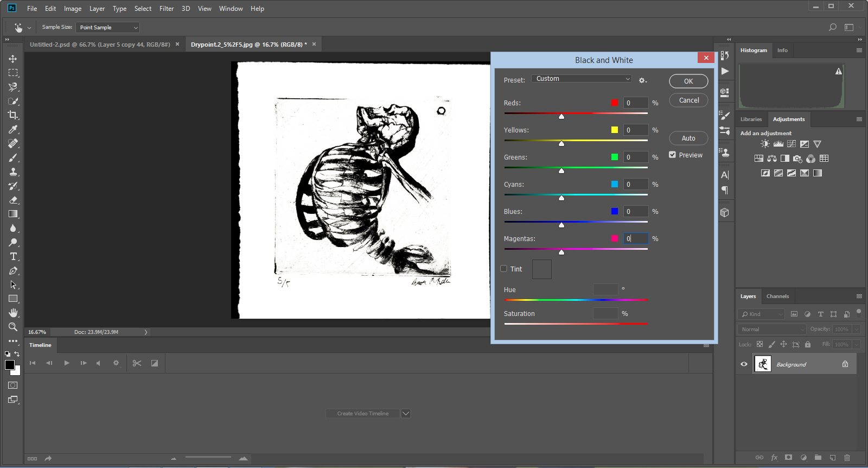868x468 pixels.
Task: Open the Sample Size dropdown
Action: click(x=107, y=27)
